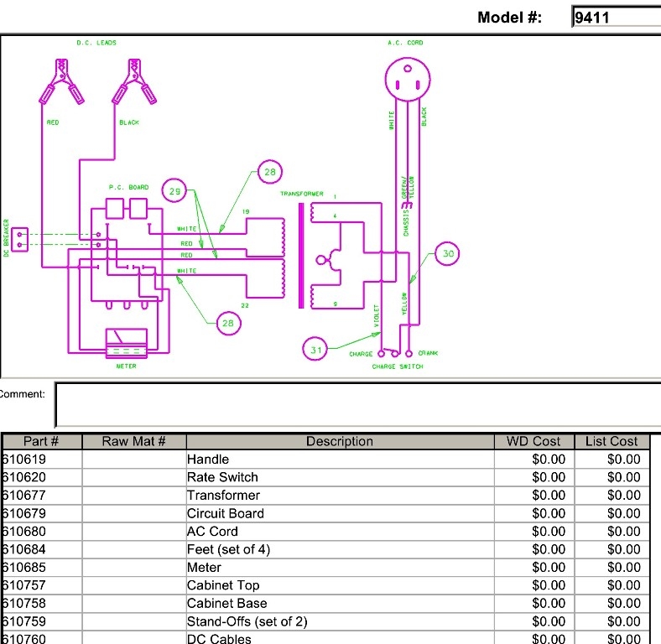Click callout bubble number 30

click(x=447, y=253)
